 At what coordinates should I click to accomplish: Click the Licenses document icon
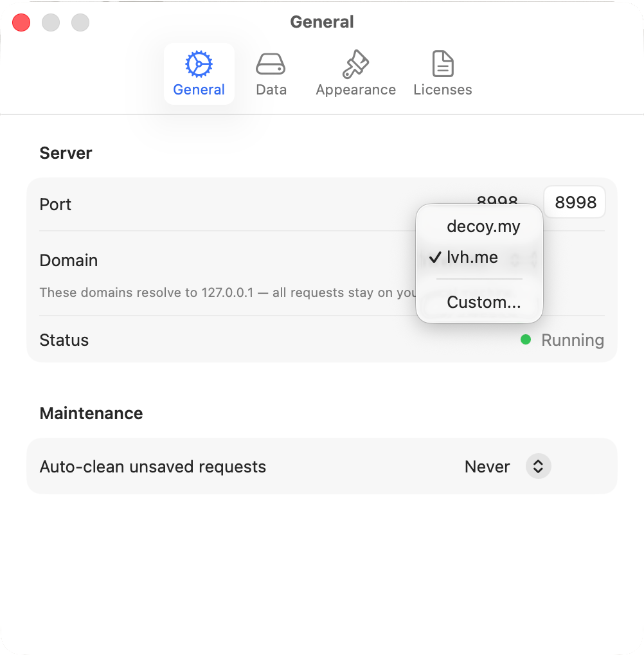pyautogui.click(x=443, y=63)
